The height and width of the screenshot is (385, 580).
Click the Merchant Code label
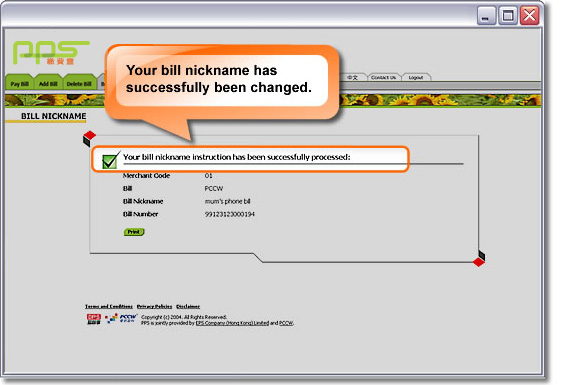(146, 176)
